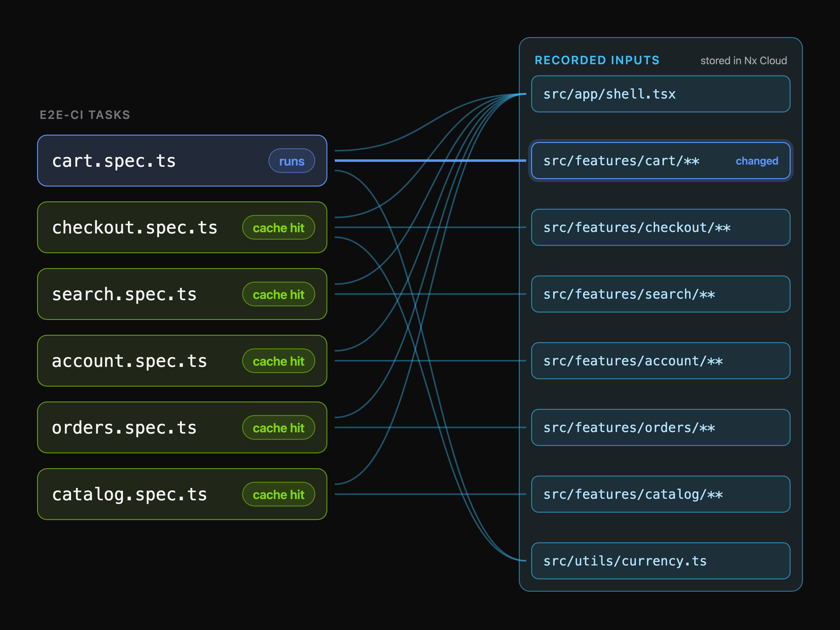Click the "cache hit" badge on orders.spec.ts
The height and width of the screenshot is (630, 840).
click(278, 428)
